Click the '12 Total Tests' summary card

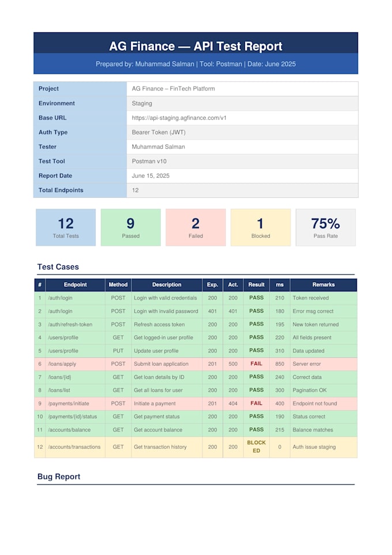coord(66,227)
